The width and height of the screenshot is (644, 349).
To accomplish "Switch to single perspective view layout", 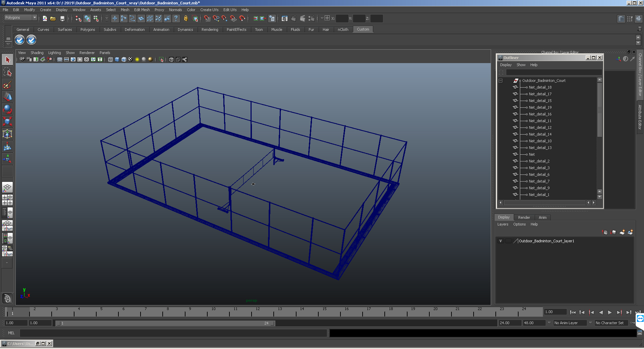I will tap(7, 187).
